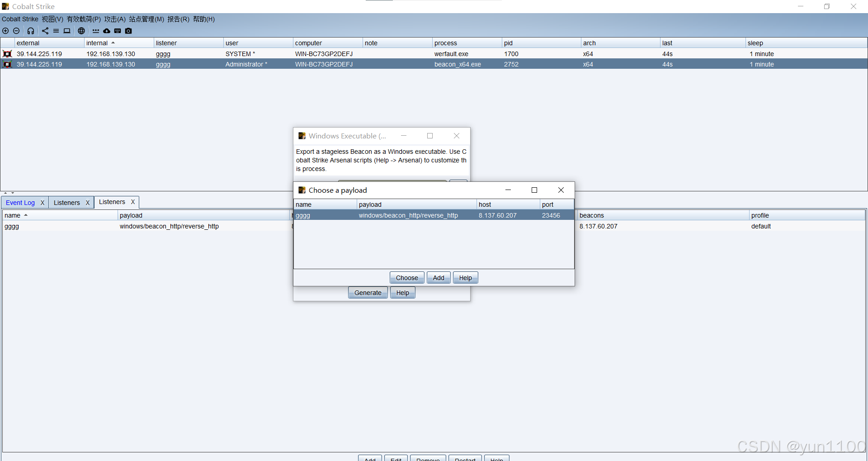Close the Windows Executable dialog

(x=457, y=136)
